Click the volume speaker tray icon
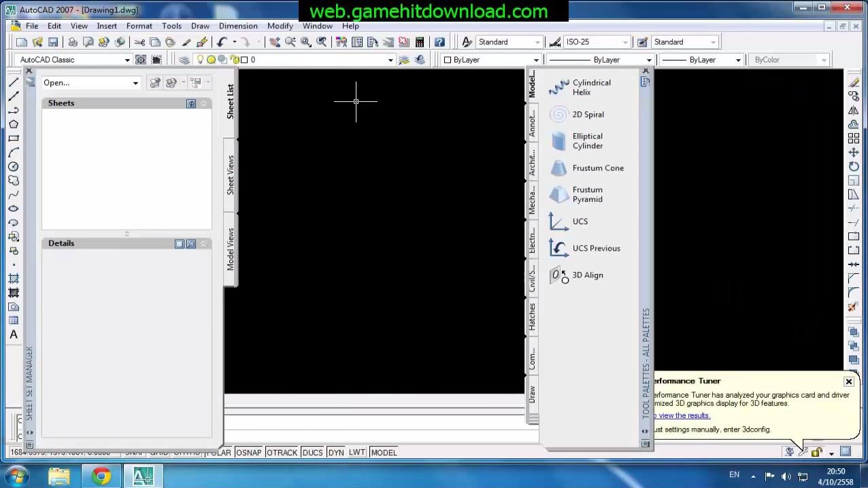 coord(786,476)
